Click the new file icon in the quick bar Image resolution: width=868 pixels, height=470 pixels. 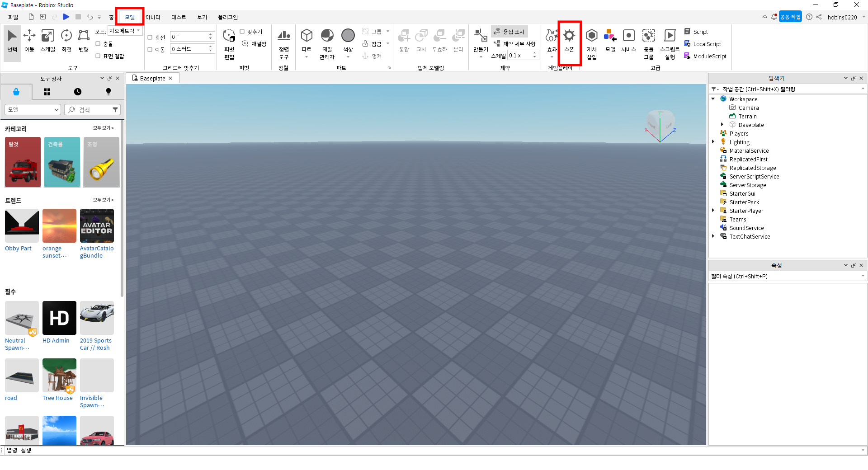click(31, 17)
